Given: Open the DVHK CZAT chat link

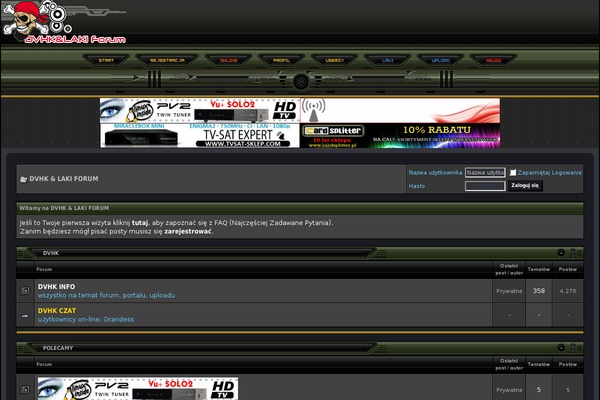Looking at the screenshot, I should (58, 310).
